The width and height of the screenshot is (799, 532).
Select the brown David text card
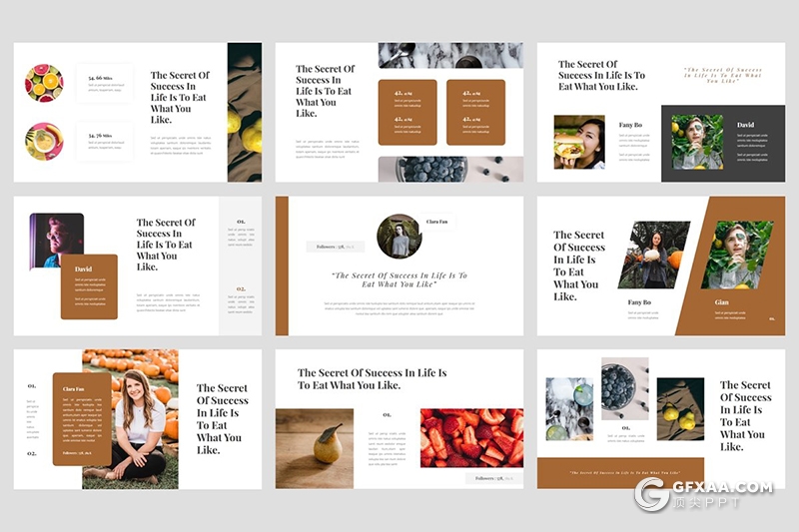89,287
